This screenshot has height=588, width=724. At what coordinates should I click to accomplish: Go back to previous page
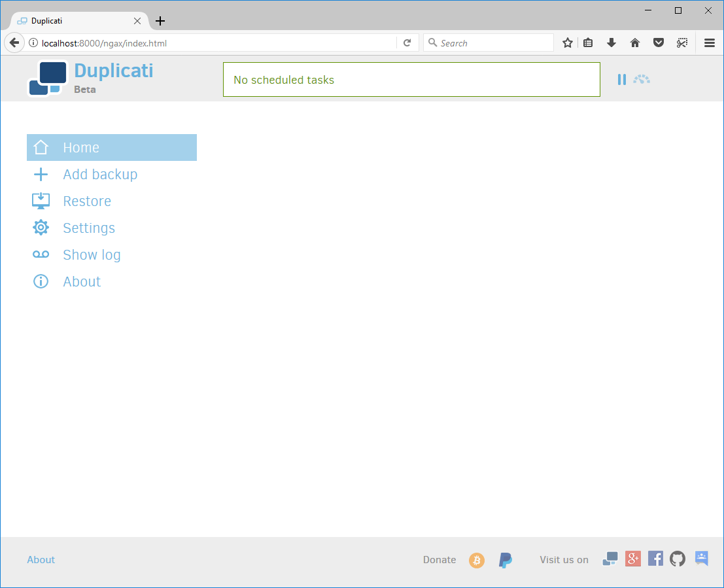tap(14, 43)
